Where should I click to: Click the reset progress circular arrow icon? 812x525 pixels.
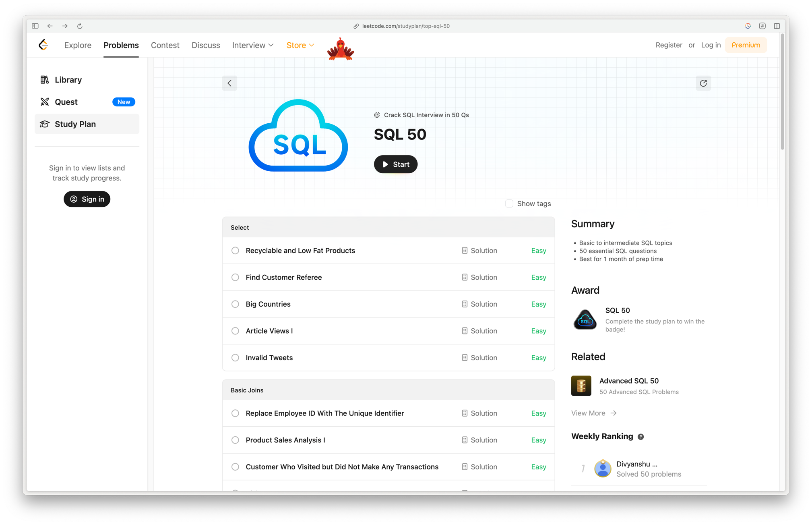[x=703, y=83]
